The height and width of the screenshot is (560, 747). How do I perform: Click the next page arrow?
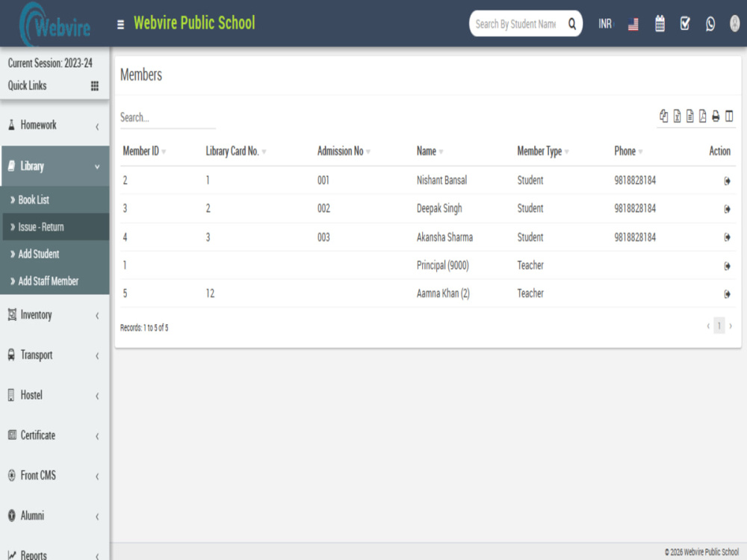coord(731,326)
